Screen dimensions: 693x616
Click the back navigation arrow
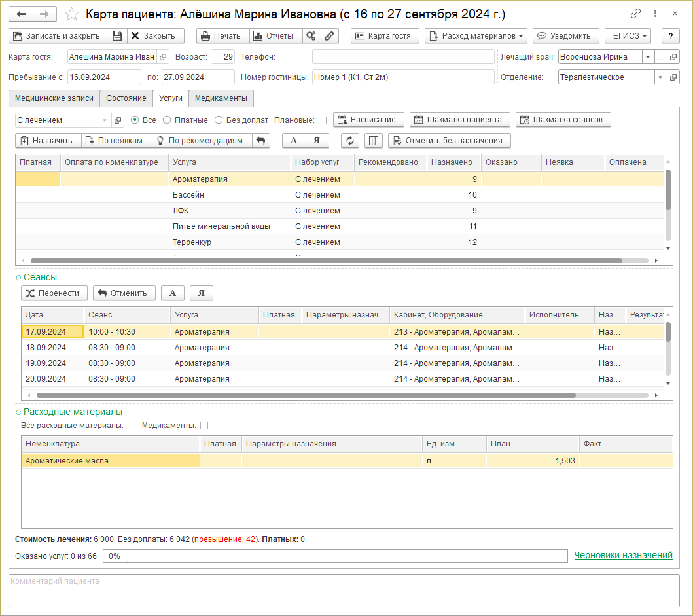pyautogui.click(x=21, y=14)
